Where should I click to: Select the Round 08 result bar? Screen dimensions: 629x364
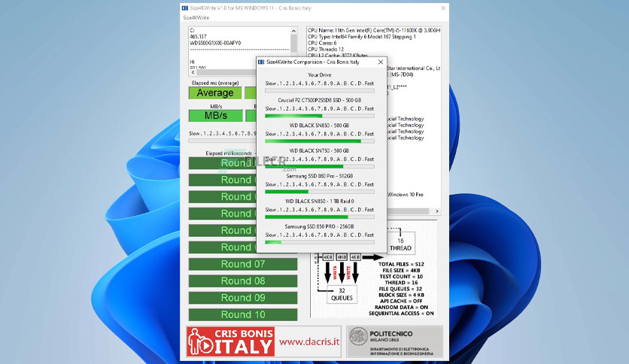coord(243,281)
